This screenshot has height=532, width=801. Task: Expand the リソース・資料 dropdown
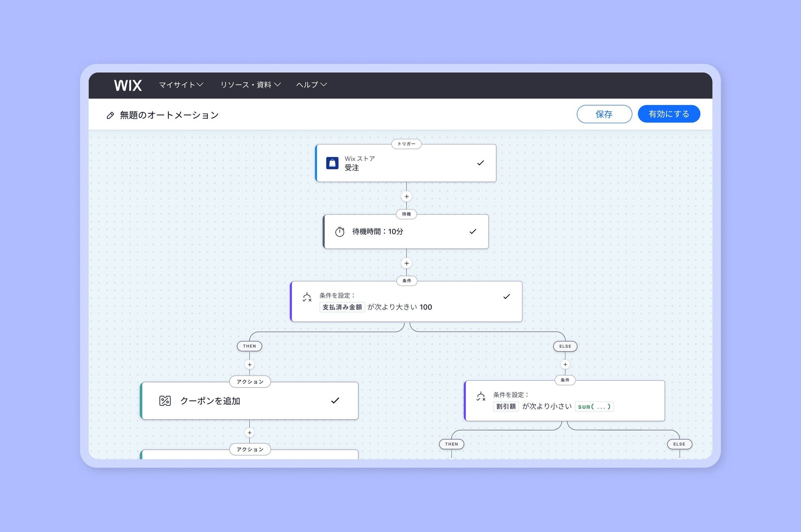(x=250, y=85)
